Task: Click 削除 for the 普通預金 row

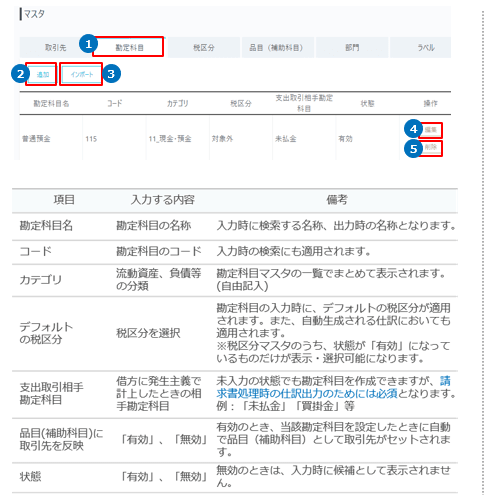Action: pos(431,148)
